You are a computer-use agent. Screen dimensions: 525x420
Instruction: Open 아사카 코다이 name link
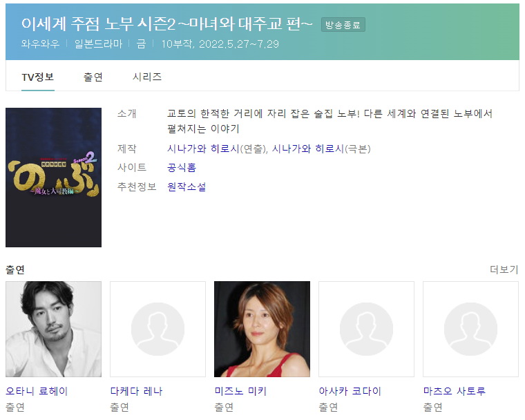[350, 391]
